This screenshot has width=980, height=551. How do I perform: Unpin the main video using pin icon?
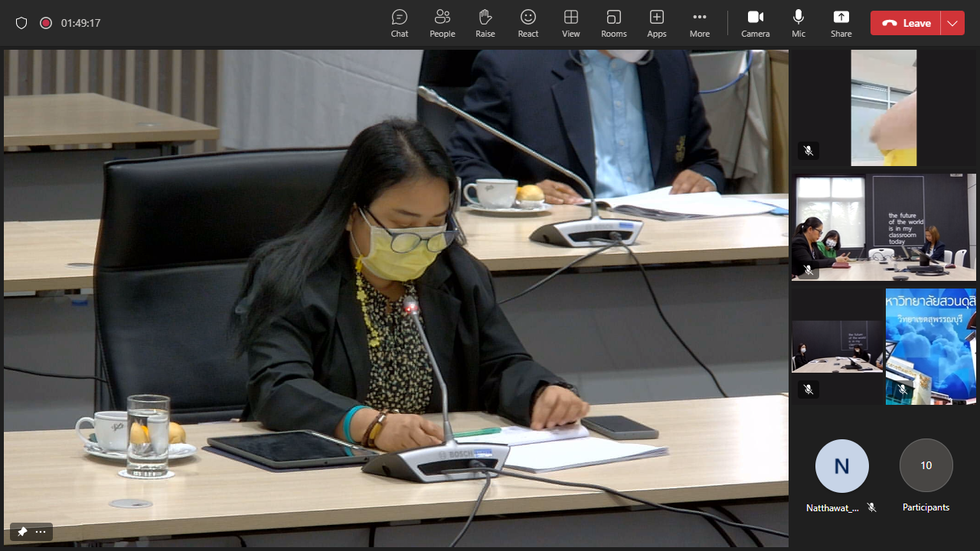(22, 532)
